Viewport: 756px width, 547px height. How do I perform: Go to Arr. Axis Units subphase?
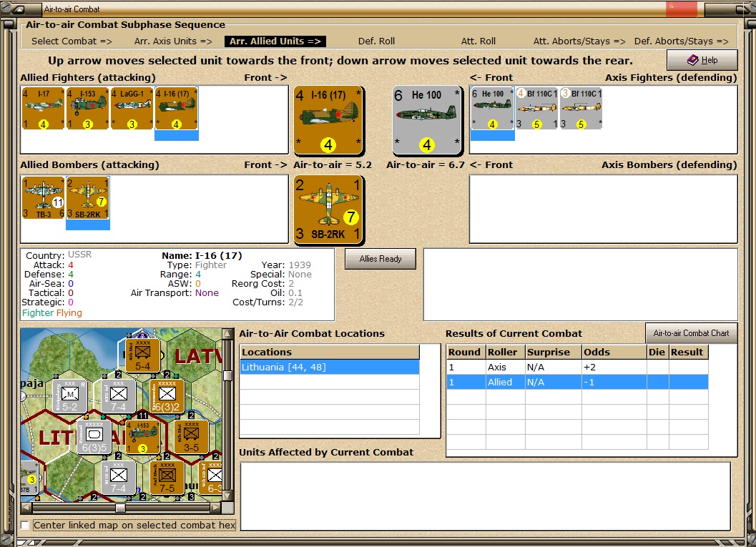point(173,41)
